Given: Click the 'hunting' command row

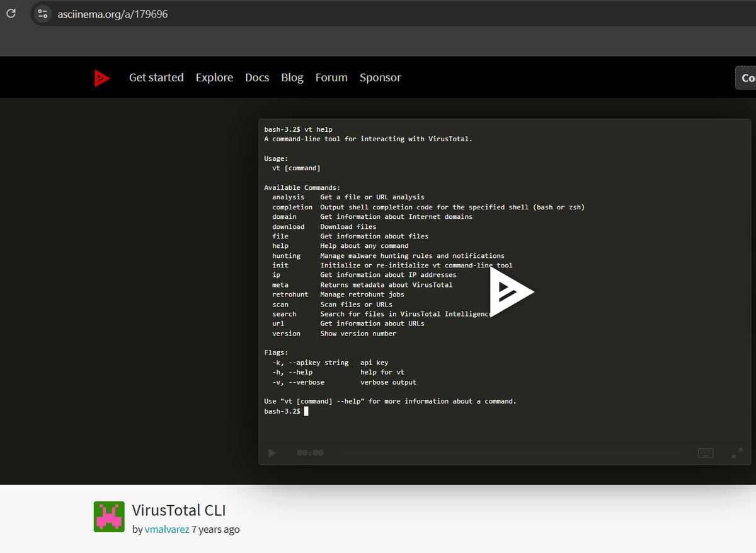Looking at the screenshot, I should (x=388, y=256).
